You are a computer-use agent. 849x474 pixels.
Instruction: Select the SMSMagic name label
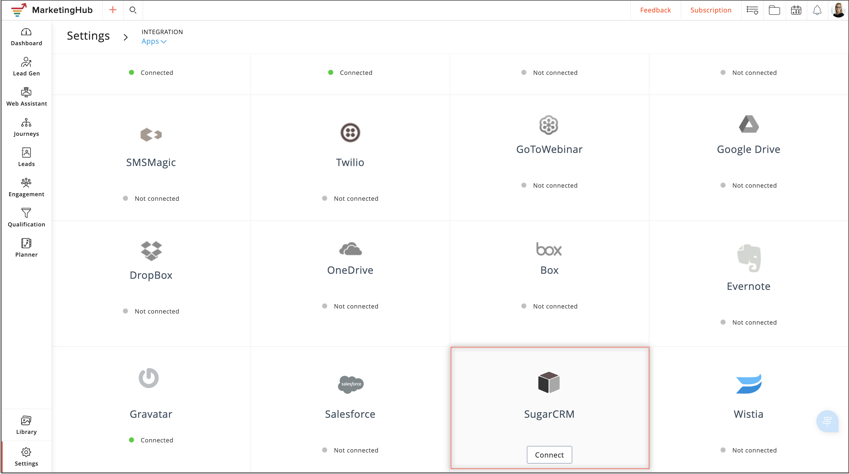tap(151, 163)
